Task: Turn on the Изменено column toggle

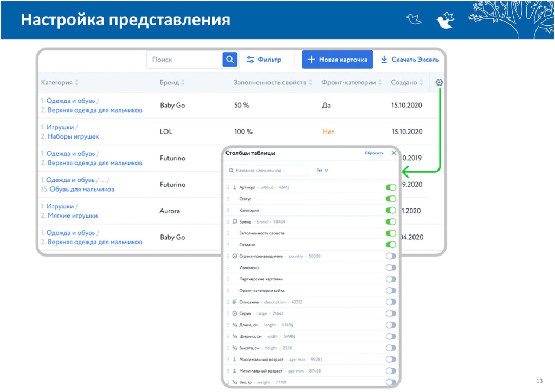Action: pyautogui.click(x=391, y=267)
